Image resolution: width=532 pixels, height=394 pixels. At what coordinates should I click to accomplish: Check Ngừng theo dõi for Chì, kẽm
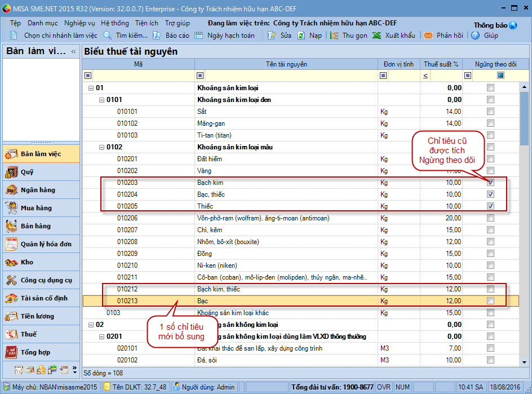pyautogui.click(x=490, y=230)
